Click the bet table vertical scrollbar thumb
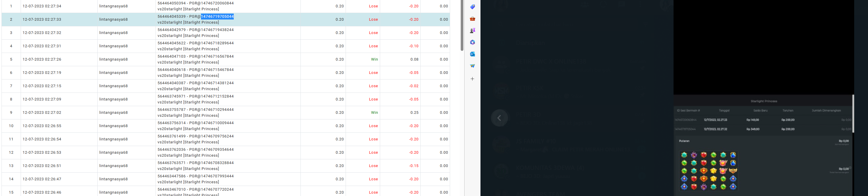Viewport: 868px width, 196px height. tap(462, 25)
